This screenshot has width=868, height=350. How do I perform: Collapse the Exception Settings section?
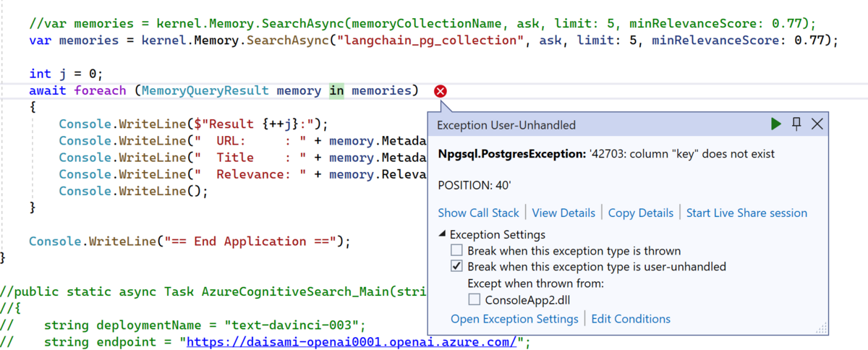[443, 234]
